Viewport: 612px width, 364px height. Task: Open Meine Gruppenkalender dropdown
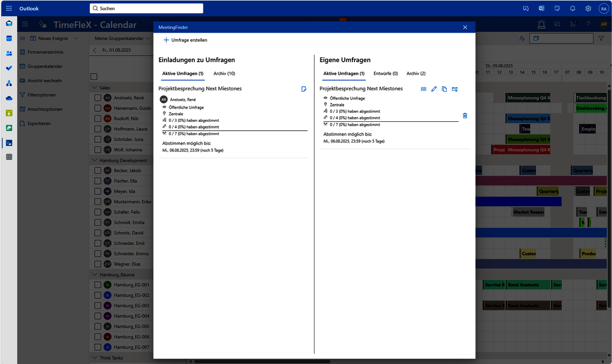coord(123,38)
